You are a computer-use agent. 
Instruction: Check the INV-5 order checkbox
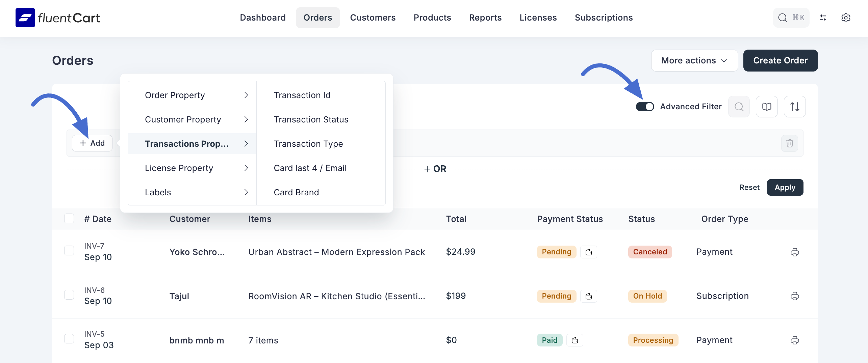point(69,339)
